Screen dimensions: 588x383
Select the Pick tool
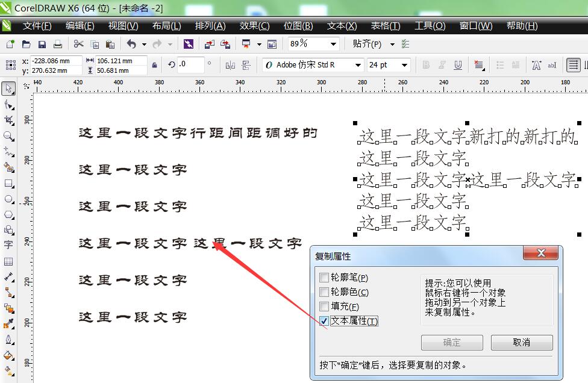pos(8,89)
